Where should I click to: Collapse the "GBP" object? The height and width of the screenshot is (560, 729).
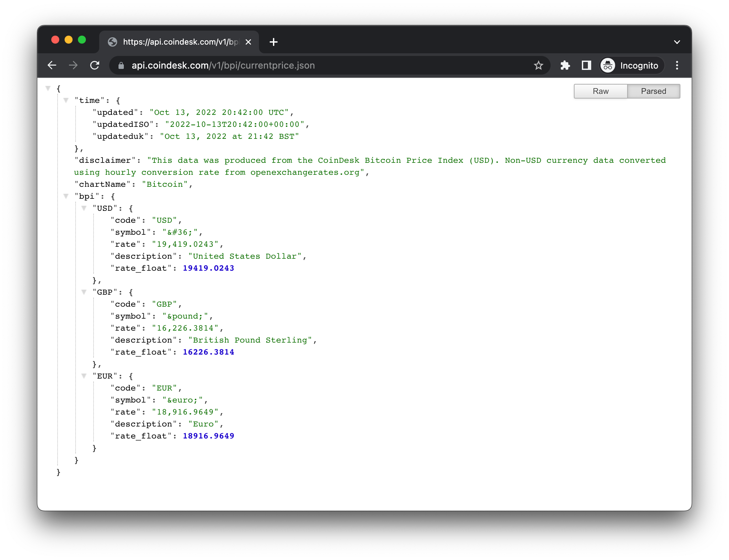pos(84,292)
